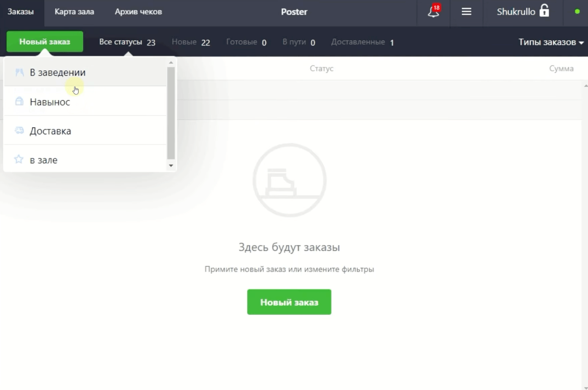The height and width of the screenshot is (390, 588).
Task: Click the cutlery icon for В заведении
Action: (19, 72)
